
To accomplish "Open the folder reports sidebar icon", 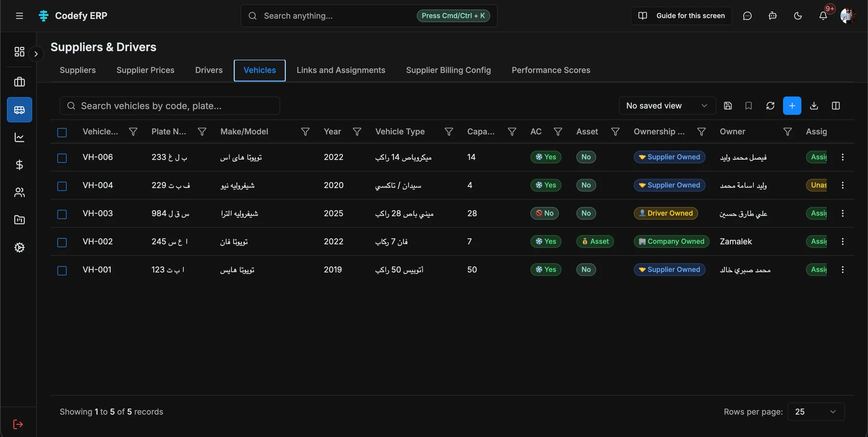I will point(19,220).
